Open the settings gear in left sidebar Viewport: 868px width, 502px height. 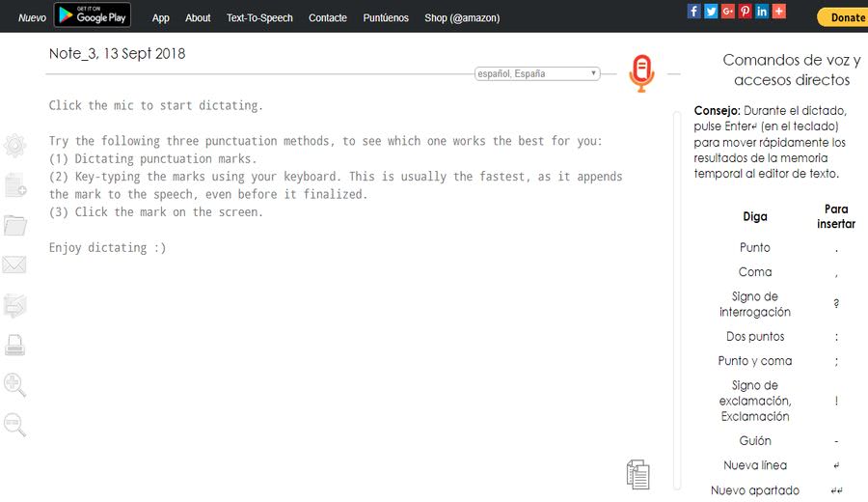click(14, 146)
